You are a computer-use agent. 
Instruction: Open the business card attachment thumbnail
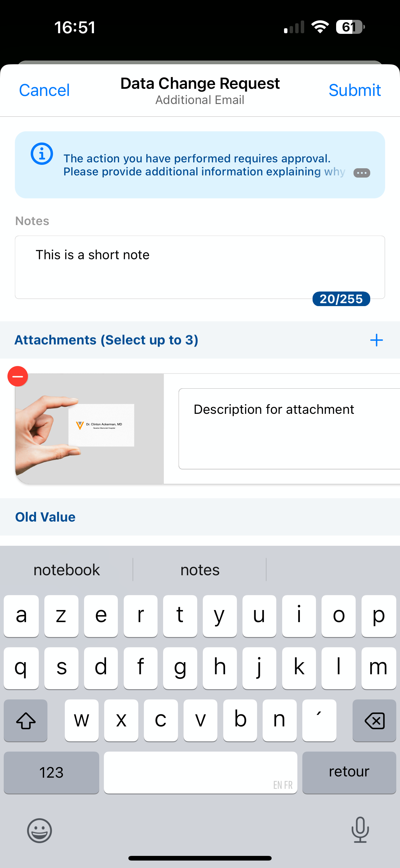click(90, 428)
